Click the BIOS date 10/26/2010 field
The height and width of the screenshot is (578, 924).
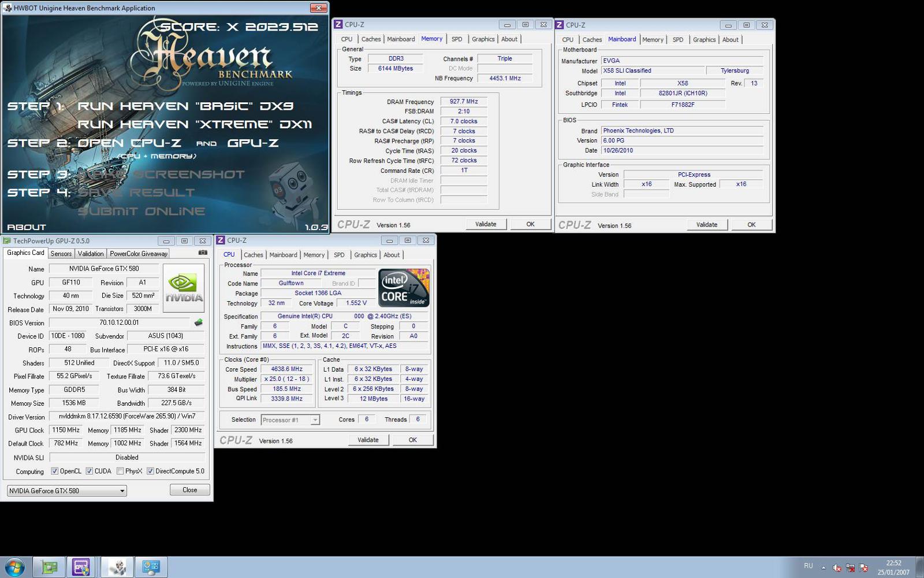[682, 150]
